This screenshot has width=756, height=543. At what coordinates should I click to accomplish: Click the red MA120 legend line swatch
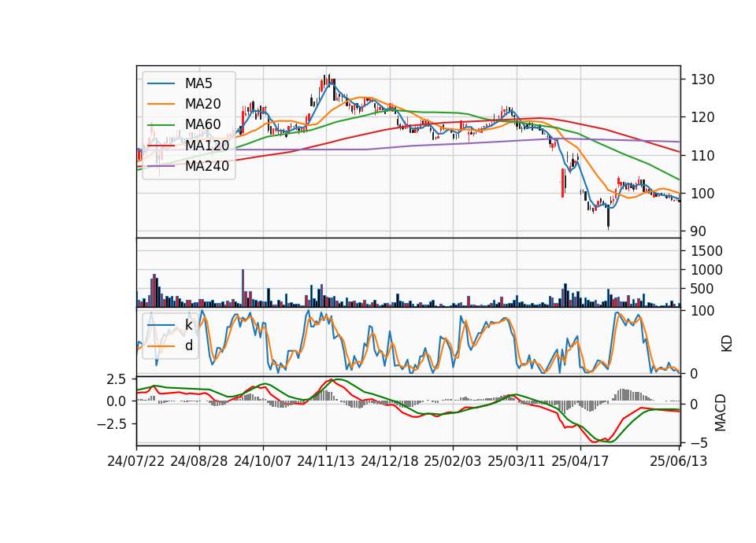[x=161, y=145]
